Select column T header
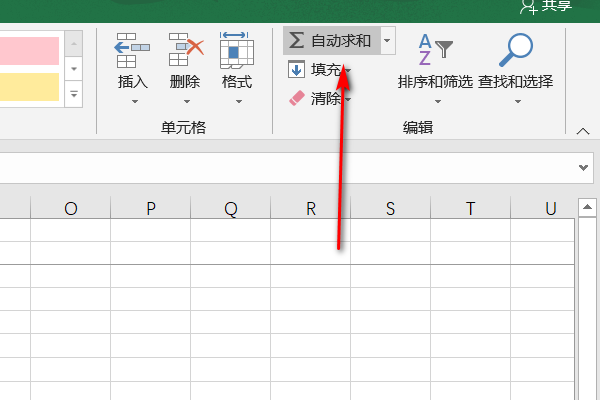Screen dimensions: 600x400 (x=470, y=209)
